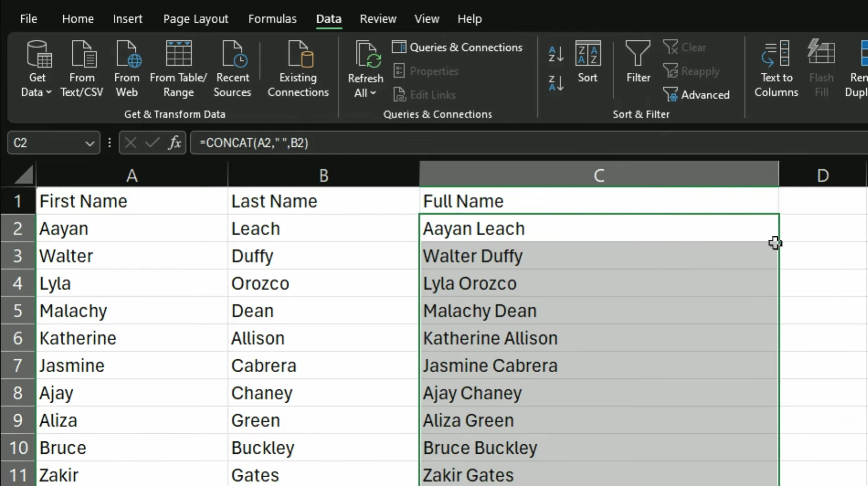Toggle the Filter funnel button
868x486 pixels.
638,62
